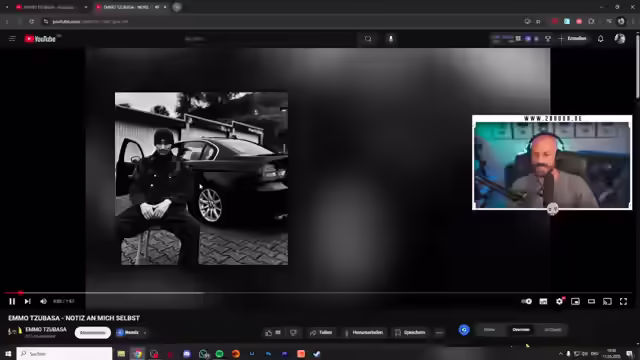Select the middle highlighted tab in the extension bar

point(521,330)
